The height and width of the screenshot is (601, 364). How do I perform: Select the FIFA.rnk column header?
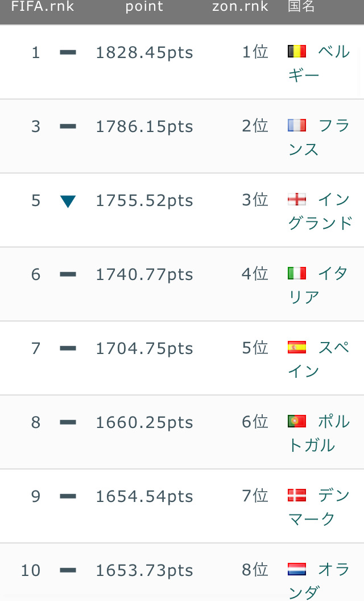[43, 6]
